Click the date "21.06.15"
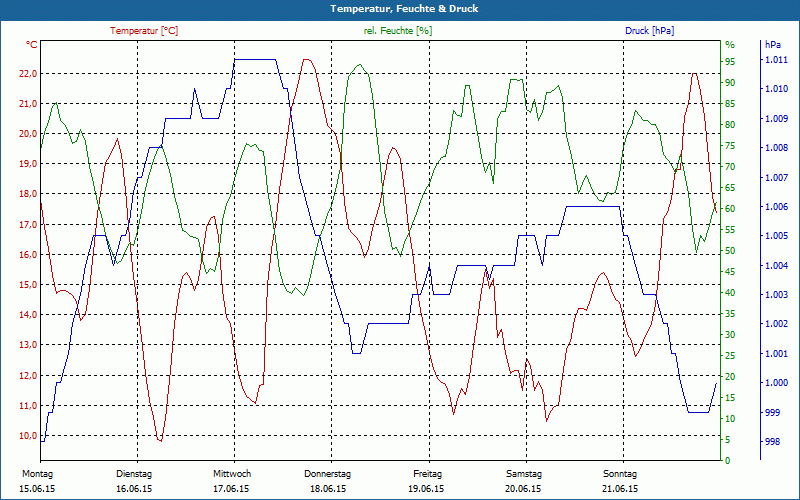The height and width of the screenshot is (500, 800). tap(620, 489)
